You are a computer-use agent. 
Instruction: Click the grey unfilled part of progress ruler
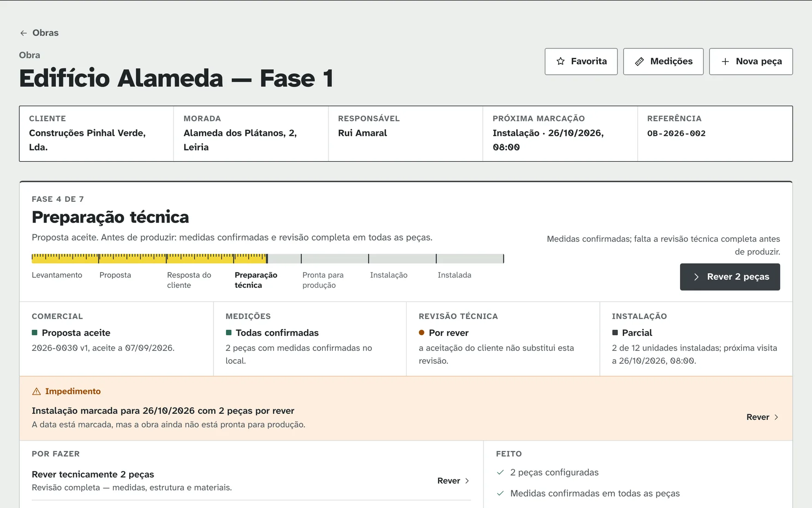(386, 259)
